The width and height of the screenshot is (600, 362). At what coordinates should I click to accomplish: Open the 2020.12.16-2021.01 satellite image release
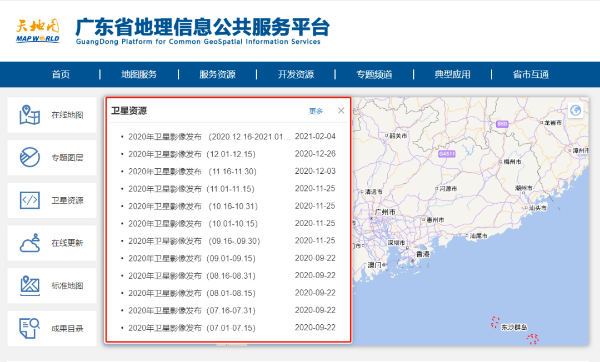[x=209, y=137]
